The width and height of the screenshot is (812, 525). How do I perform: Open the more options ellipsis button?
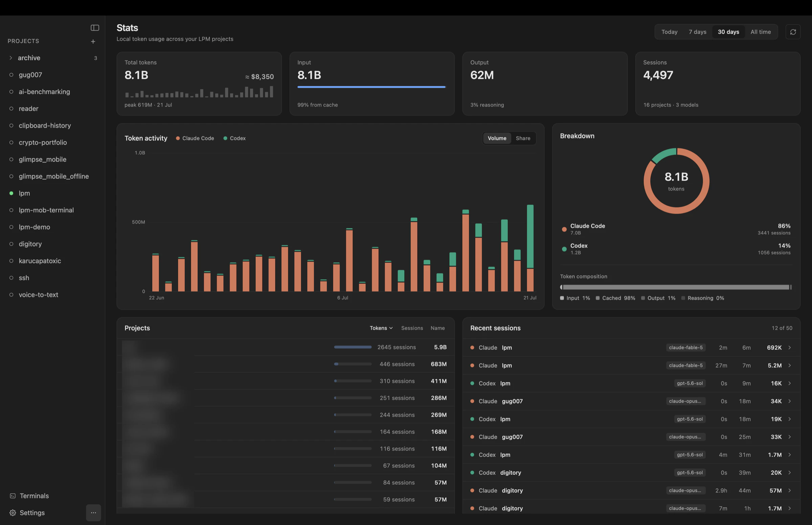click(x=93, y=512)
